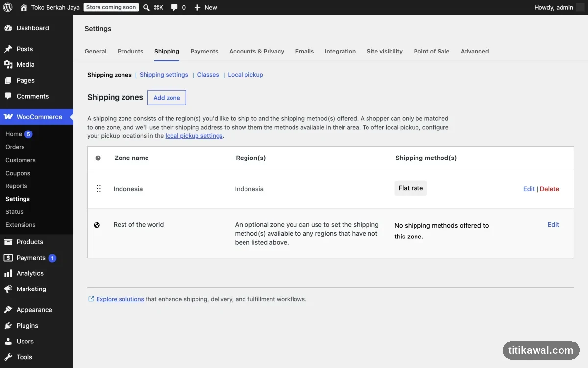
Task: Open the WooCommerce Home submenu item
Action: (14, 134)
